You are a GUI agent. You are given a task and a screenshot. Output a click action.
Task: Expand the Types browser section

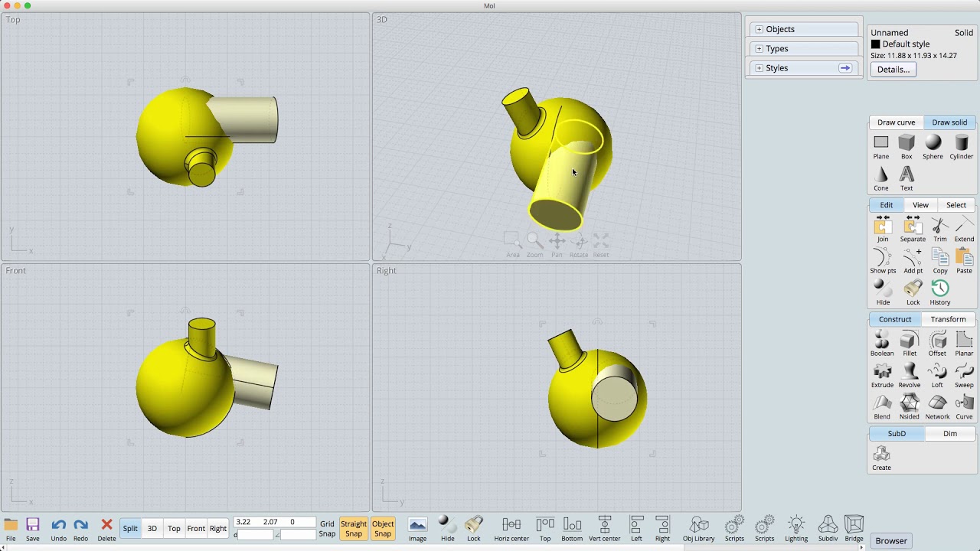tap(804, 48)
